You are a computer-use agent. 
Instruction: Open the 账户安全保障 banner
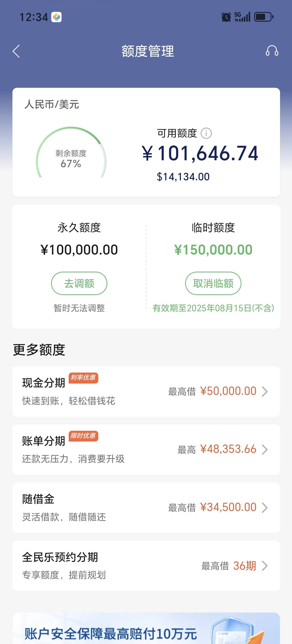[x=146, y=628]
